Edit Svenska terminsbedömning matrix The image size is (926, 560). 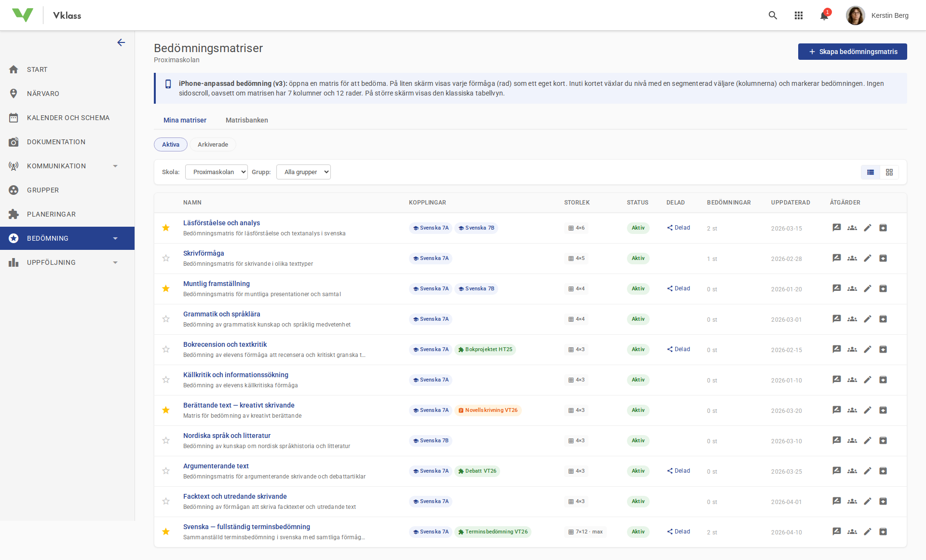point(868,532)
